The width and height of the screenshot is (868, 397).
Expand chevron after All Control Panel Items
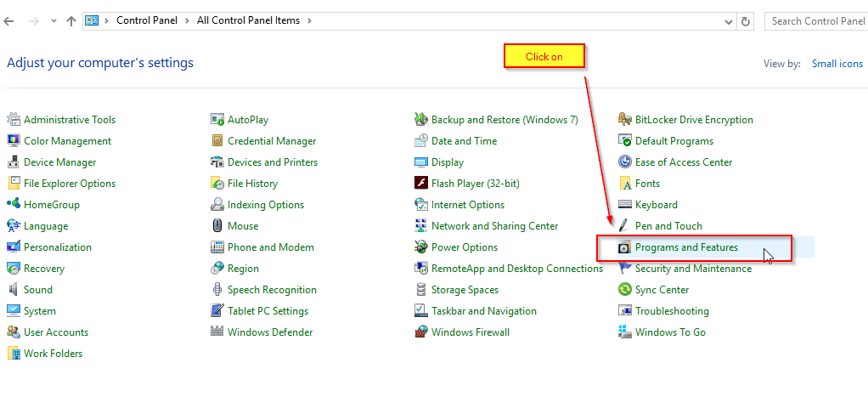tap(309, 20)
